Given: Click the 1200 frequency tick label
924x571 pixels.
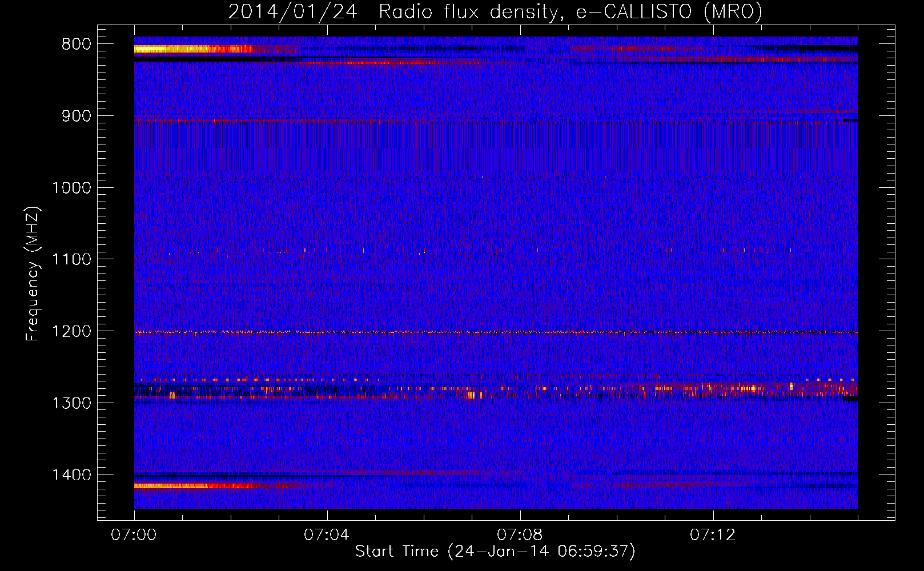Looking at the screenshot, I should [71, 332].
